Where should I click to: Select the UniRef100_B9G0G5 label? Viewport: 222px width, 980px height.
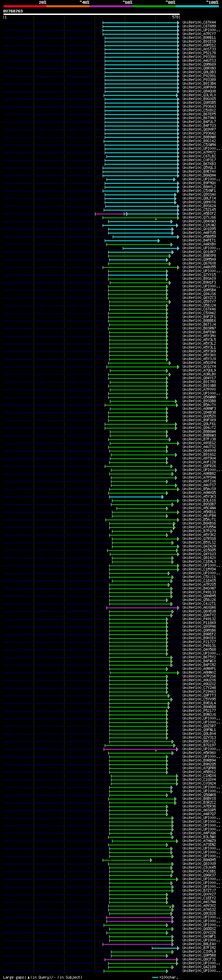pos(199,99)
